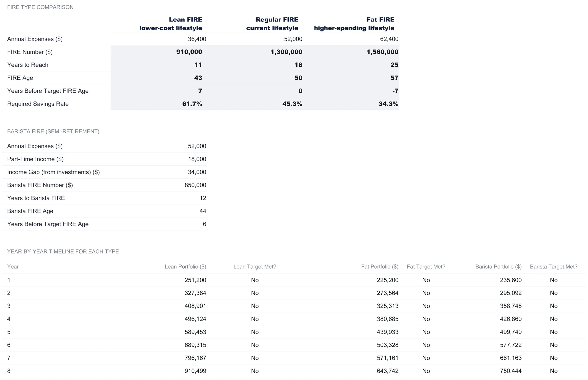Image resolution: width=588 pixels, height=380 pixels.
Task: Click the Barista Target Met? column header
Action: [554, 267]
